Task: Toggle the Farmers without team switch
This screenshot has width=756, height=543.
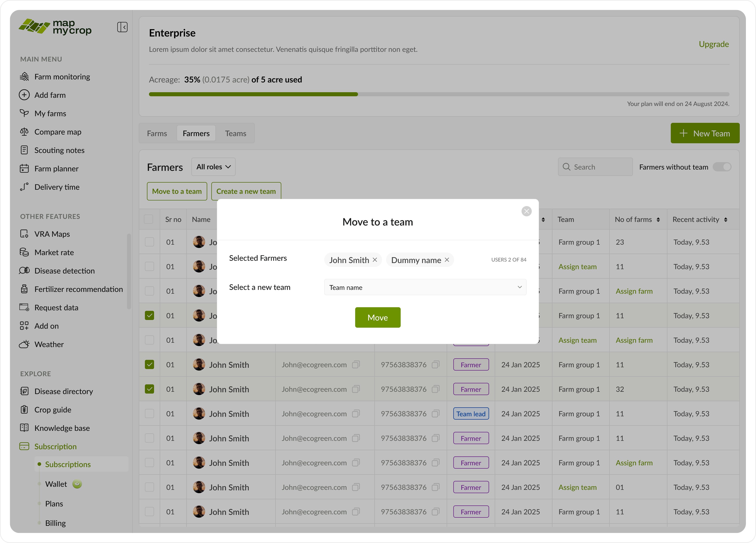Action: click(x=722, y=167)
